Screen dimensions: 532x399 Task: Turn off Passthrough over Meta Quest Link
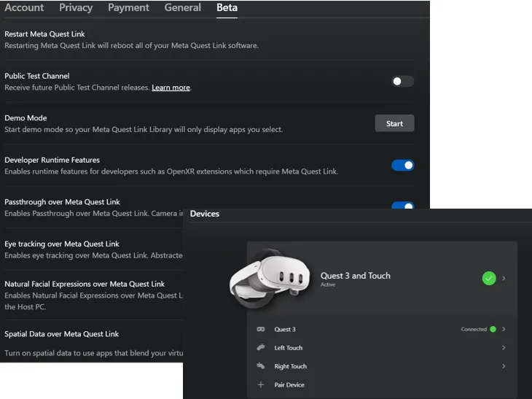(x=402, y=206)
